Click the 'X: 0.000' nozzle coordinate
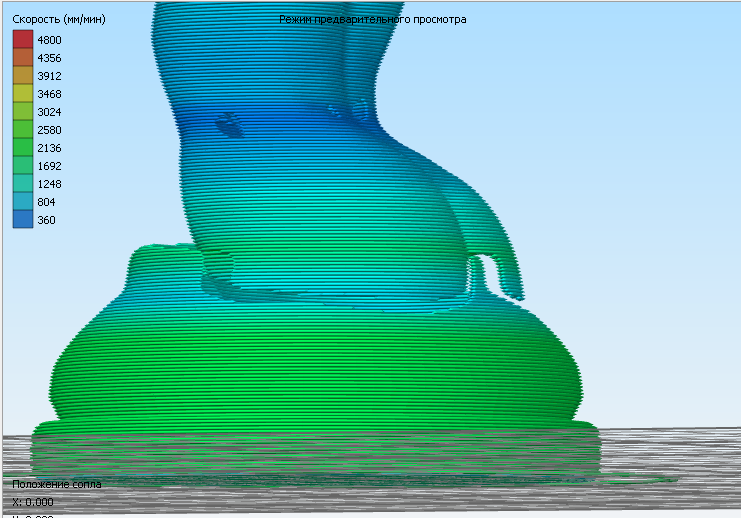 pos(33,502)
